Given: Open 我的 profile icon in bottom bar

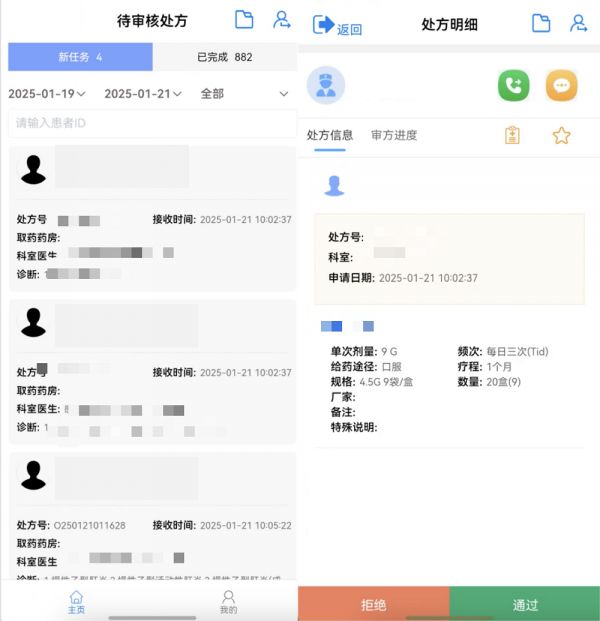Looking at the screenshot, I should tap(229, 597).
